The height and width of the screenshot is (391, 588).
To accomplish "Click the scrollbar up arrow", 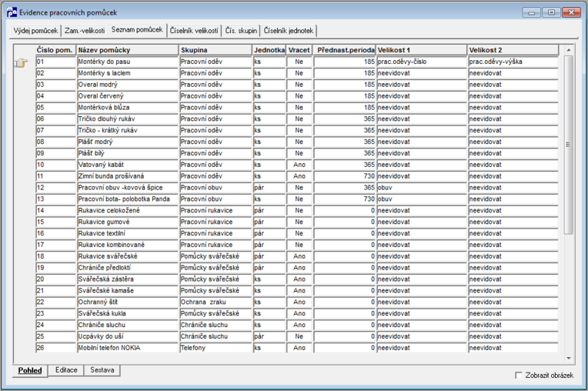I will pos(568,50).
